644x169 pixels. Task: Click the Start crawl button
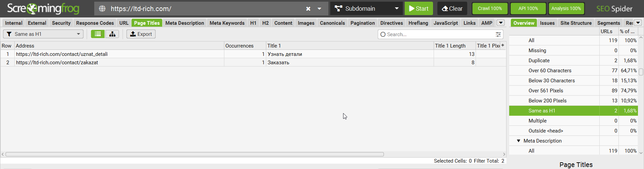point(419,9)
